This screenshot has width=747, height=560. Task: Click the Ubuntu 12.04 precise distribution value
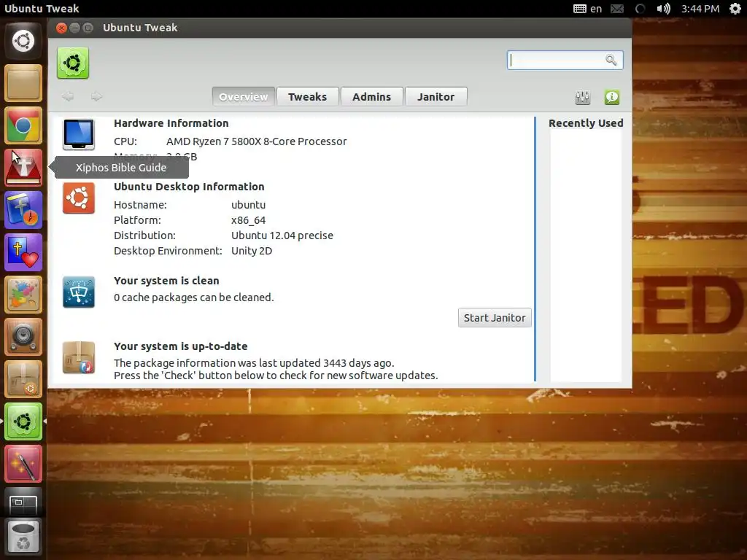pos(282,236)
